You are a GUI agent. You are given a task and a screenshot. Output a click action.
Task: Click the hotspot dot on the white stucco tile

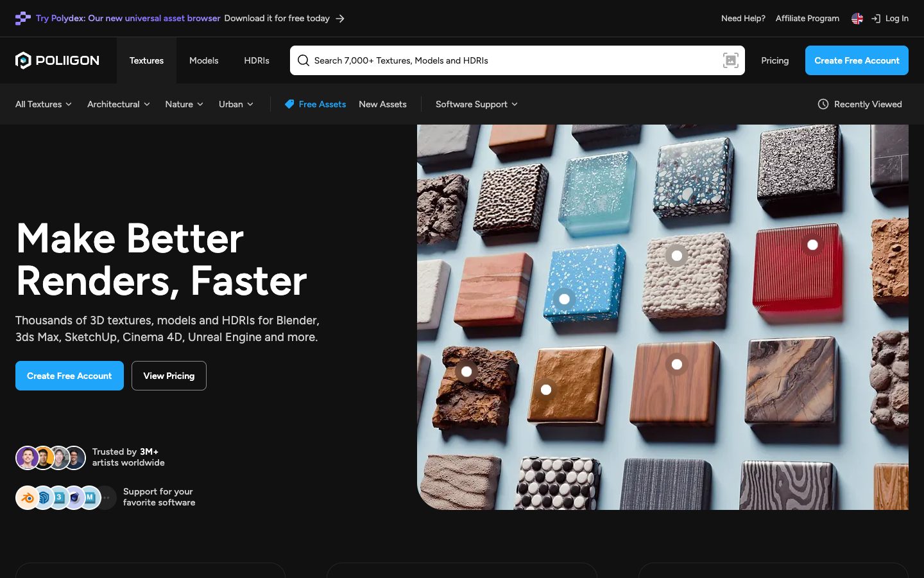pyautogui.click(x=676, y=256)
